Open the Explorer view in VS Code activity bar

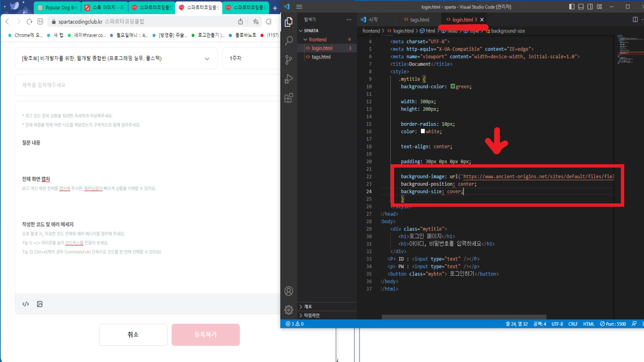(288, 22)
